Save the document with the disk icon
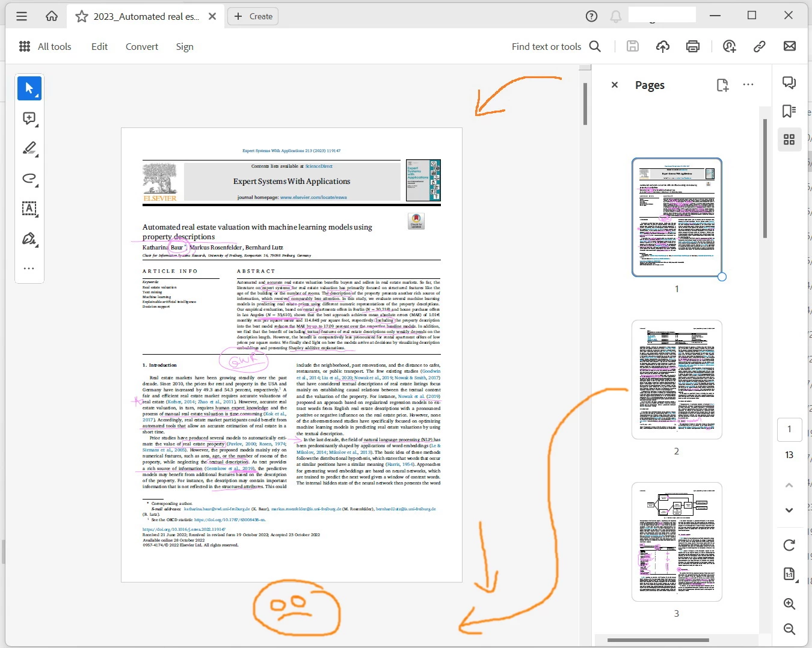 pyautogui.click(x=633, y=46)
